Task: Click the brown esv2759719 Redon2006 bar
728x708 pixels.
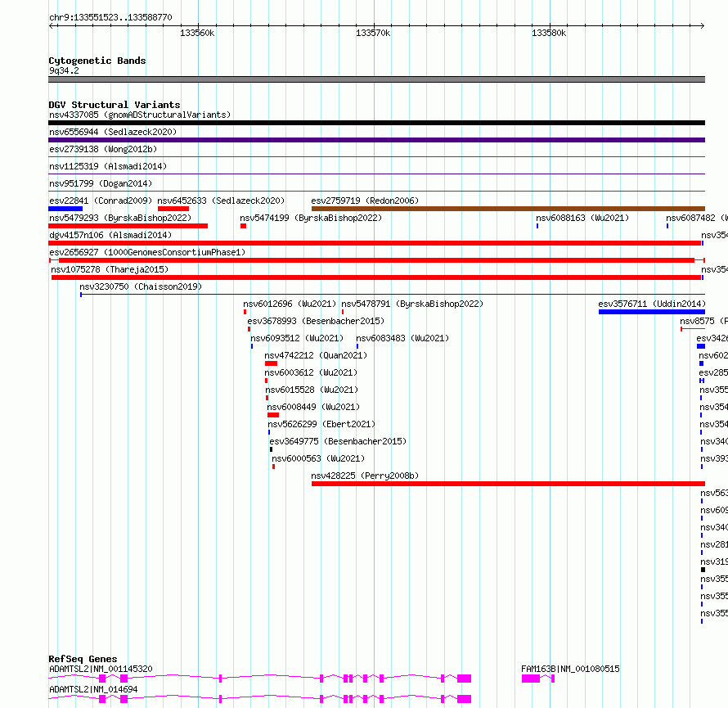Action: pos(509,209)
